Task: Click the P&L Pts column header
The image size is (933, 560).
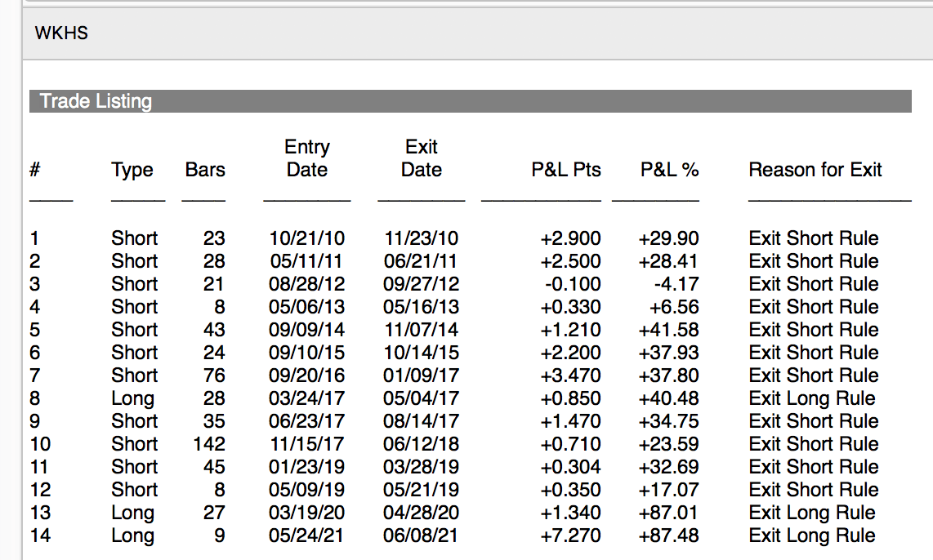Action: point(565,170)
